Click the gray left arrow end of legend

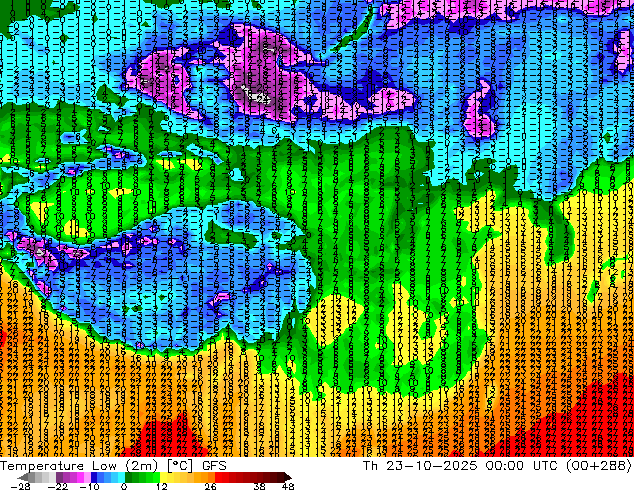22,477
